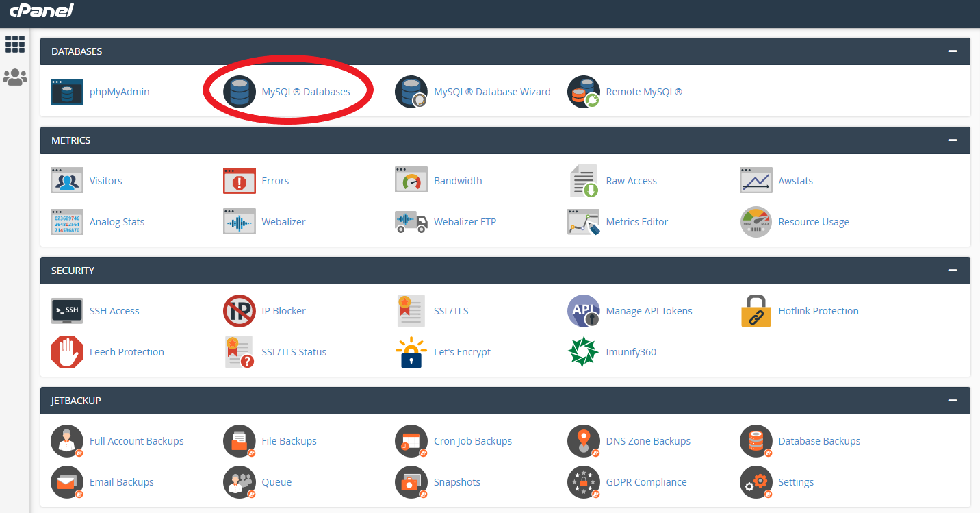
Task: Click the Leech Protection hand icon
Action: 66,352
